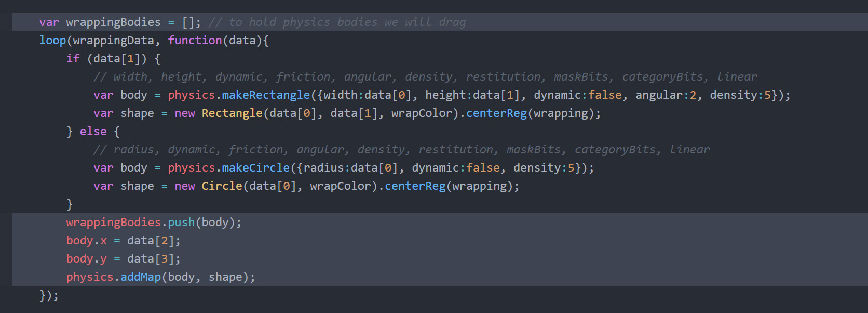
Task: Click the 'loop' function call
Action: click(x=53, y=41)
